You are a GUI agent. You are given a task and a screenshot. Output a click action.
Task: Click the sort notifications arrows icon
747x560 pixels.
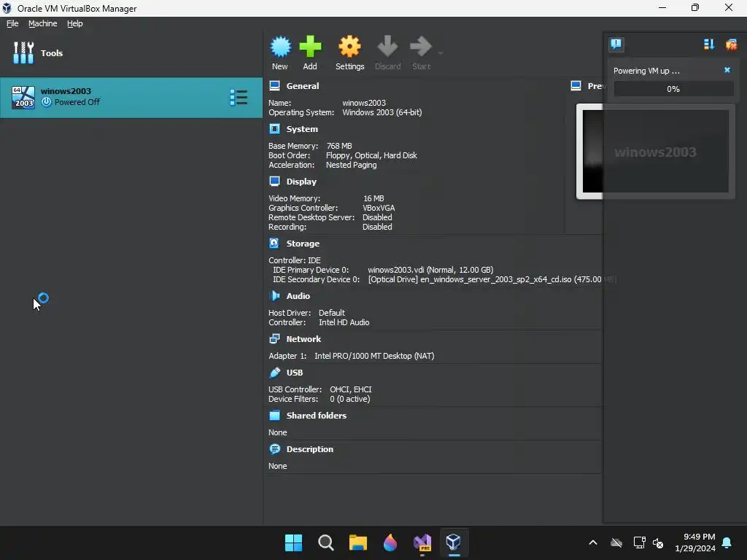[x=709, y=44]
